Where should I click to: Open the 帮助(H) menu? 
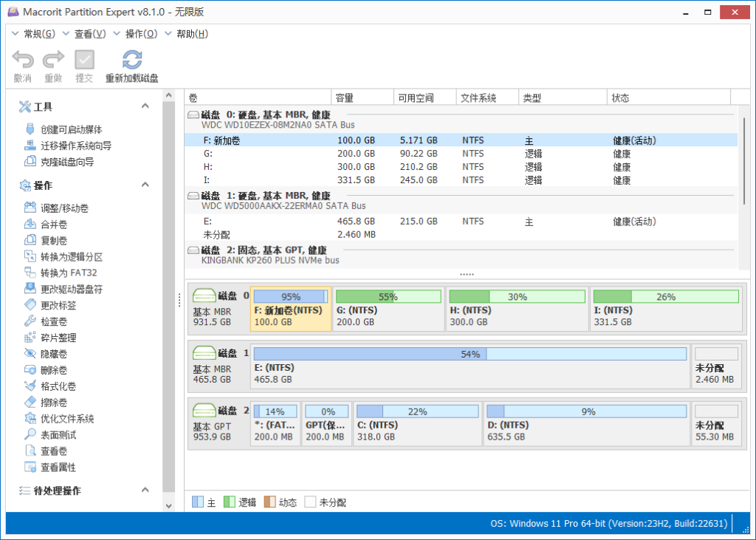coord(193,34)
